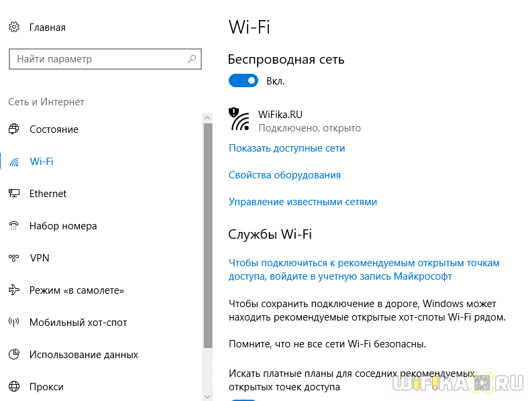This screenshot has width=532, height=401.
Task: Click the Data usage chart icon
Action: point(14,355)
